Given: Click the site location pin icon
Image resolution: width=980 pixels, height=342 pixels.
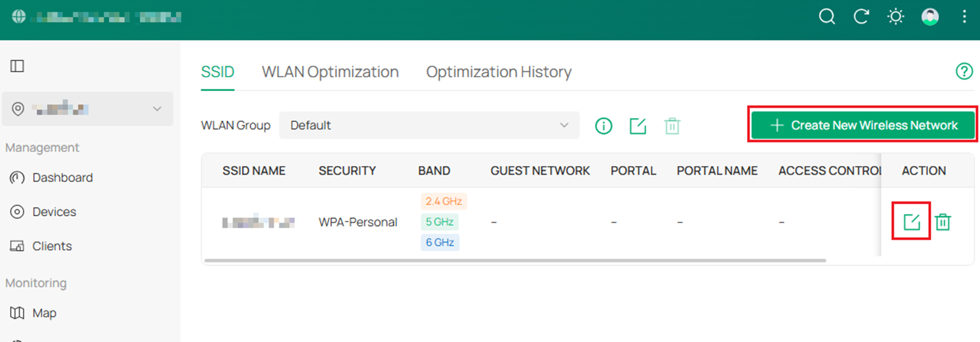Looking at the screenshot, I should (x=18, y=109).
